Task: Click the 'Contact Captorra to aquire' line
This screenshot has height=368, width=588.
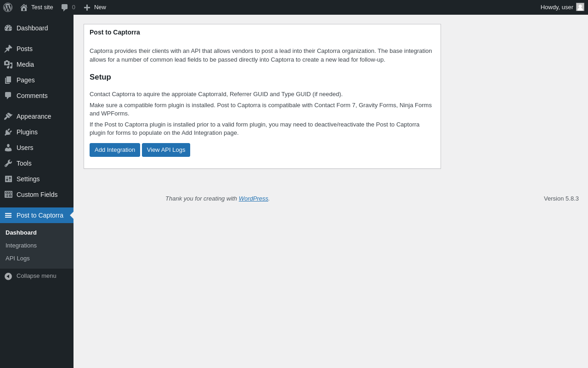Action: (216, 94)
